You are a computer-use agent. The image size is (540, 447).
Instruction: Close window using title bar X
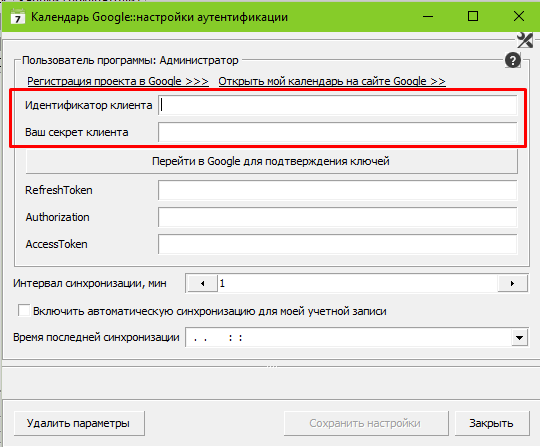[x=519, y=16]
